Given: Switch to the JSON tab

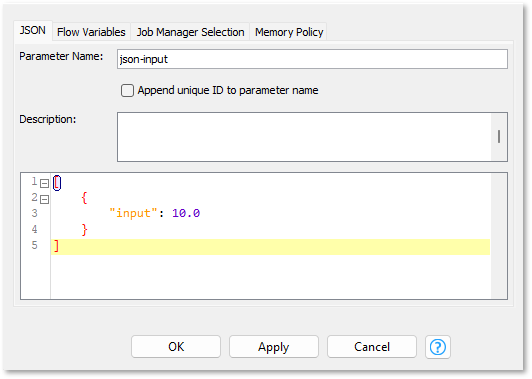Looking at the screenshot, I should coord(33,31).
